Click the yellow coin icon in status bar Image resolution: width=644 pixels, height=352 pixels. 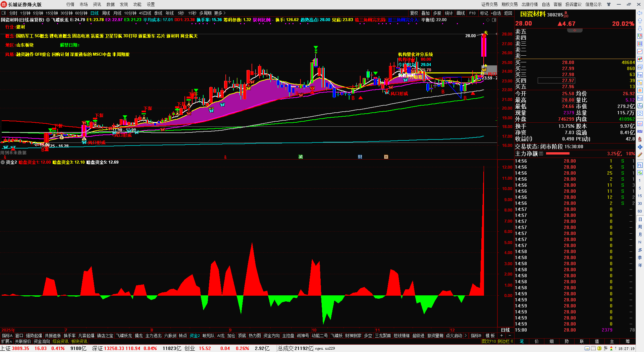[x=599, y=348]
